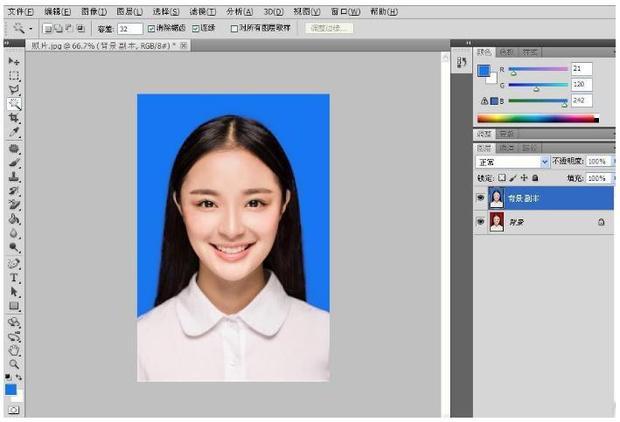620x422 pixels.
Task: Hide the 背景 副本 layer
Action: 480,197
